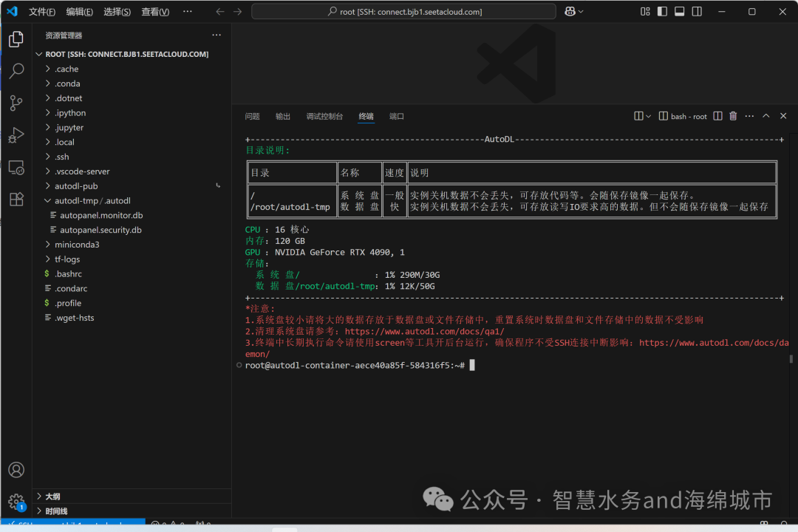Expand the autodl-pub folder

132,185
